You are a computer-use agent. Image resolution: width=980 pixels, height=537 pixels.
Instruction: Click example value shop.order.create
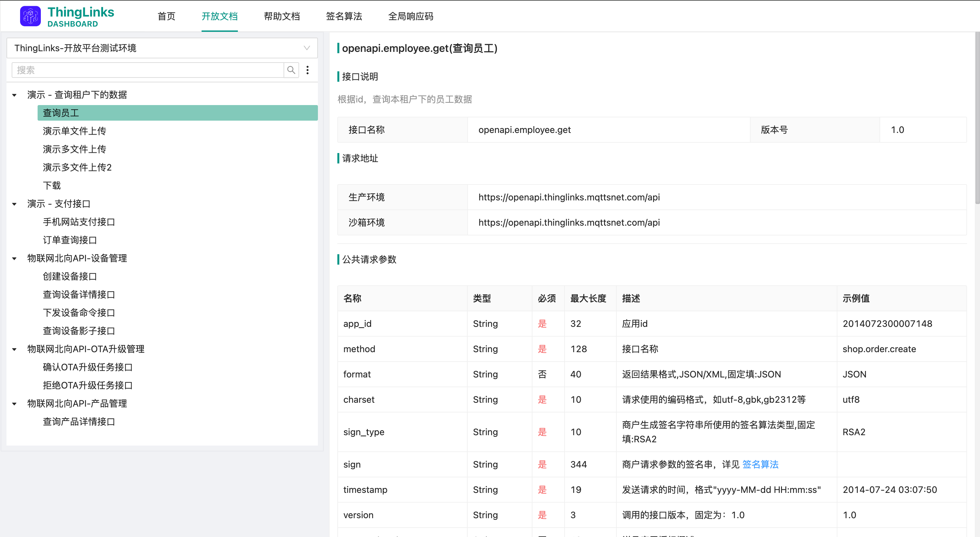tap(879, 349)
